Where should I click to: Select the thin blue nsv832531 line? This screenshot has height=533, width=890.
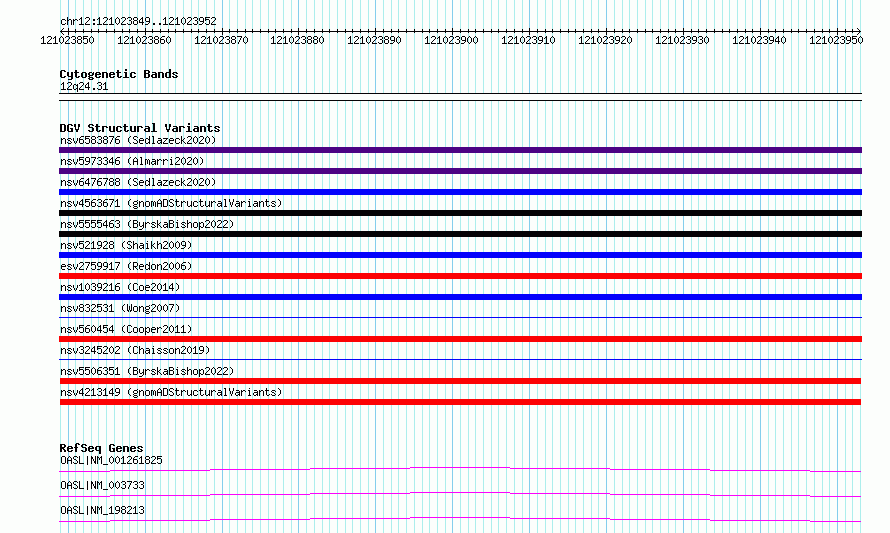[x=460, y=317]
